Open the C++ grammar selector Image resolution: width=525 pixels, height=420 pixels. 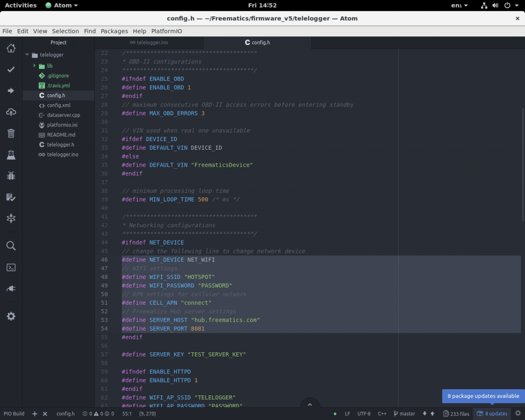click(382, 414)
